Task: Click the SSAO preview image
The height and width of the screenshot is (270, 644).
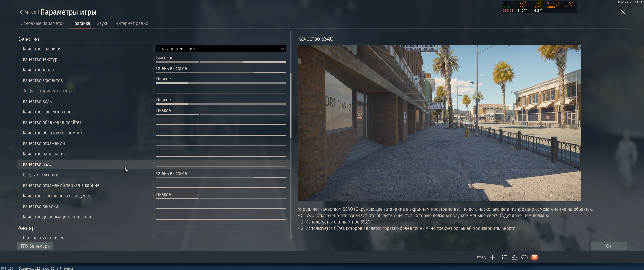Action: [x=439, y=123]
